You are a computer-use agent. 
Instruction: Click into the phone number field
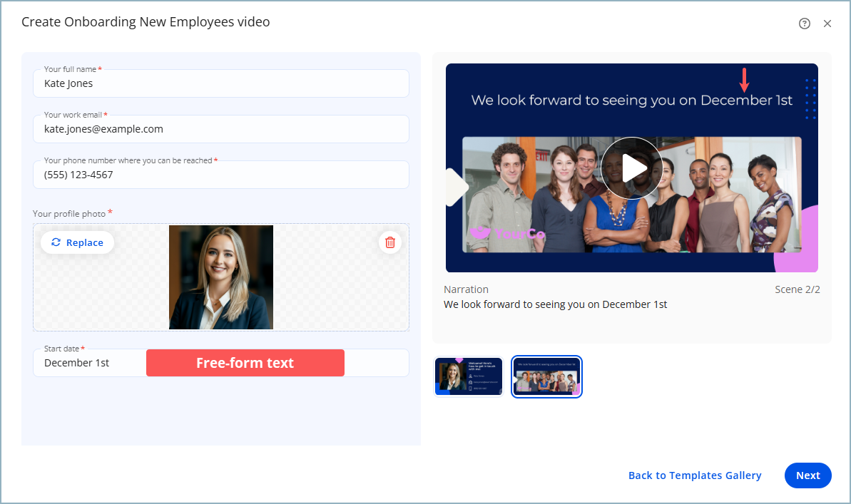coord(221,175)
